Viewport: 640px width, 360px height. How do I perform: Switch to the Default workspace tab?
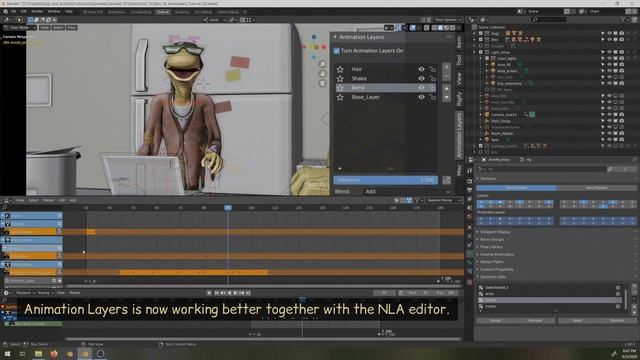coord(162,12)
